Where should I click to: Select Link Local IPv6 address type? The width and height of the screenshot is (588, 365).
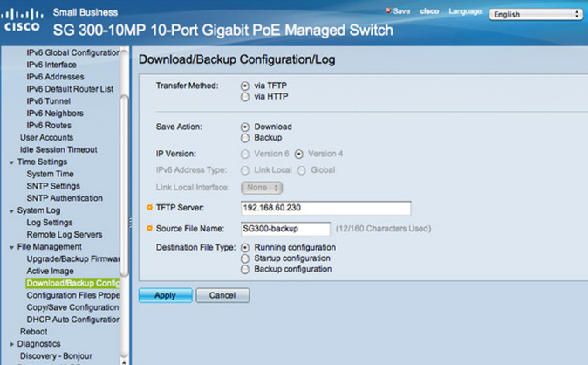(245, 170)
